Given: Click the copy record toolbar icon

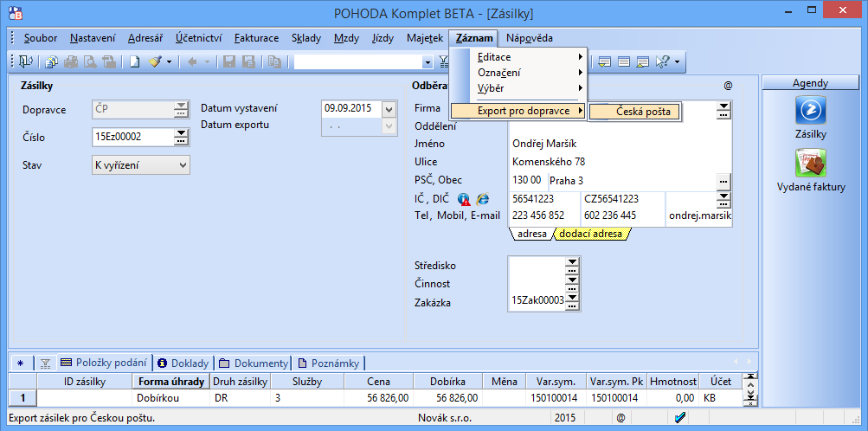Looking at the screenshot, I should 274,62.
